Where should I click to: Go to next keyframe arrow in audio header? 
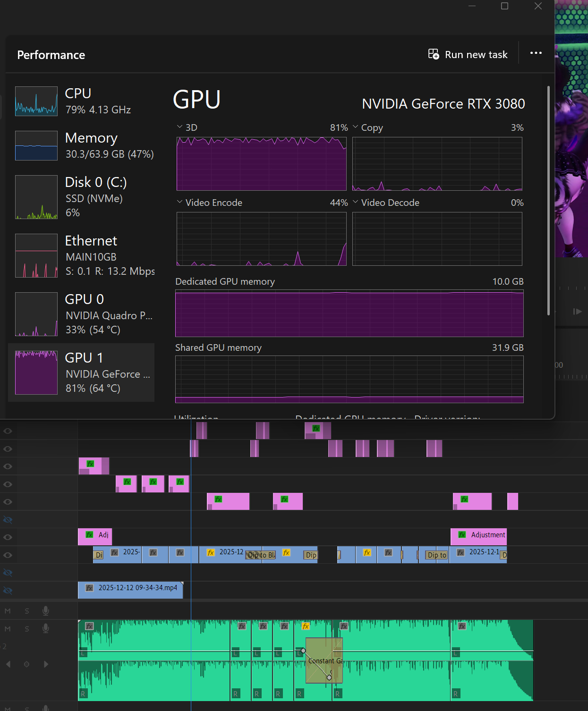click(46, 664)
